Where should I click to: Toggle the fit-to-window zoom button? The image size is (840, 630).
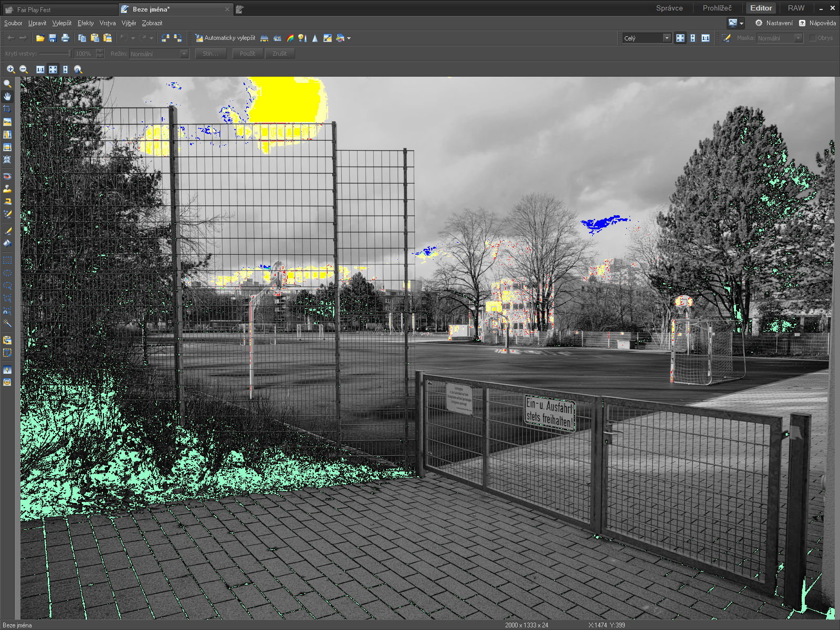click(53, 69)
